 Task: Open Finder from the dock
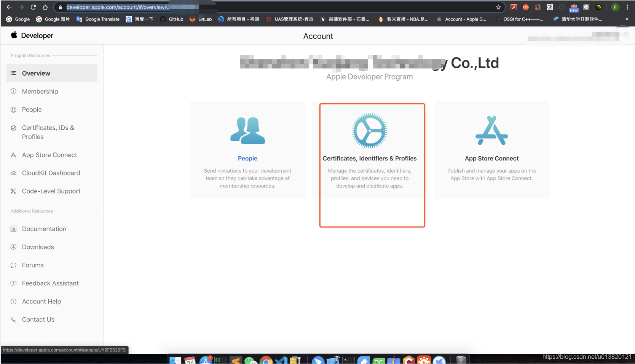(x=175, y=361)
